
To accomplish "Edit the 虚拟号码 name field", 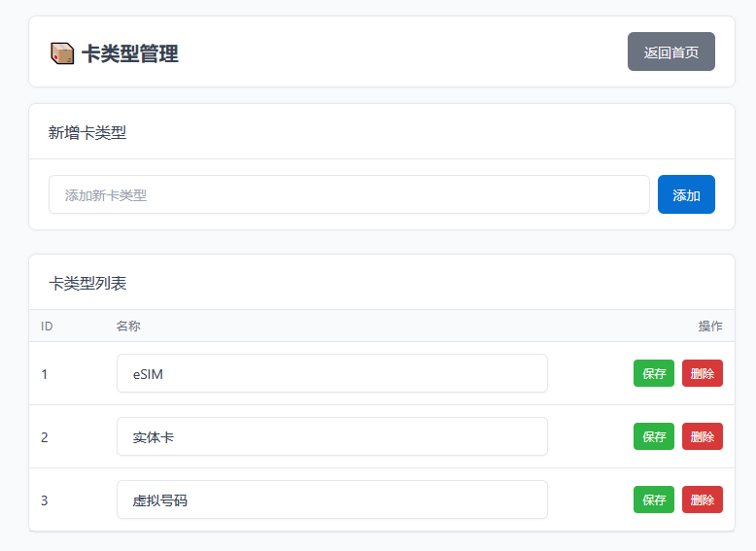I will 331,499.
